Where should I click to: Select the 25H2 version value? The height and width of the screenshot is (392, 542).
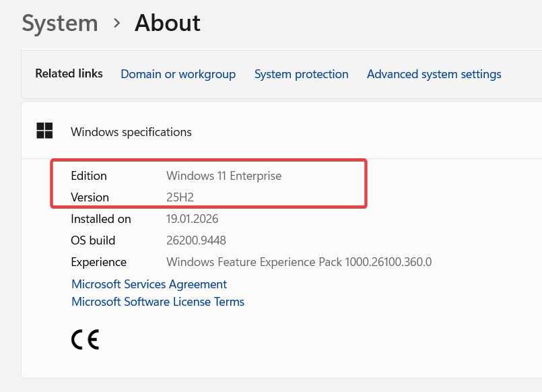(180, 197)
